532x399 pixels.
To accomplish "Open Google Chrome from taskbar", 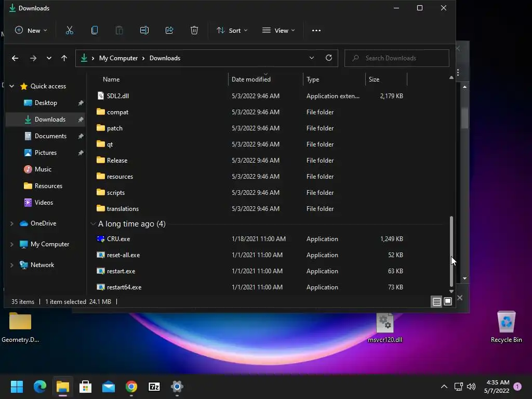I will pyautogui.click(x=131, y=387).
